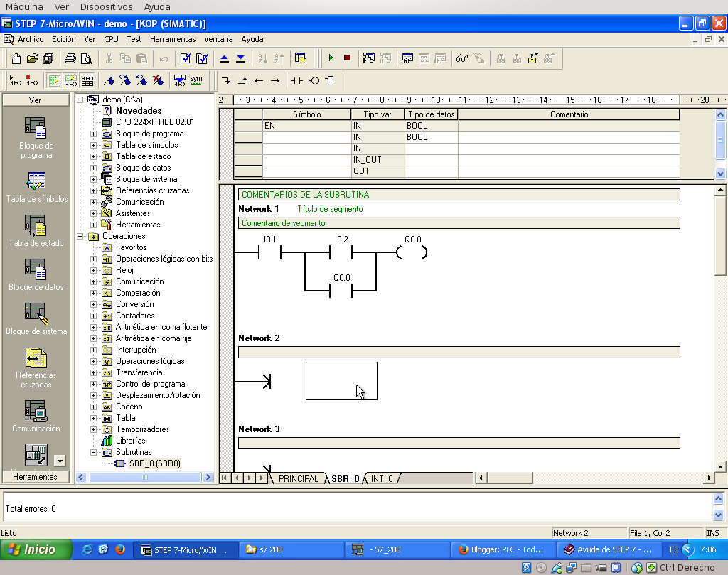Click the print icon in toolbar
The height and width of the screenshot is (575, 728).
click(70, 58)
